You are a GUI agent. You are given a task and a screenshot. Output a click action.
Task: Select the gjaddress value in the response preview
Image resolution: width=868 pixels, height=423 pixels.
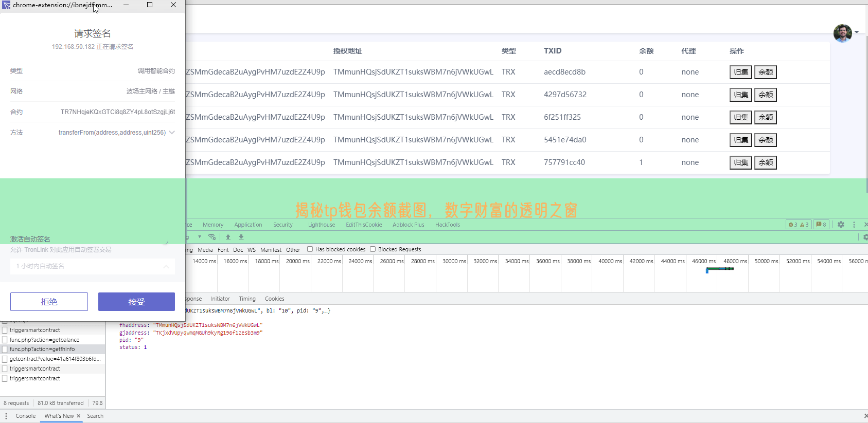pos(208,333)
